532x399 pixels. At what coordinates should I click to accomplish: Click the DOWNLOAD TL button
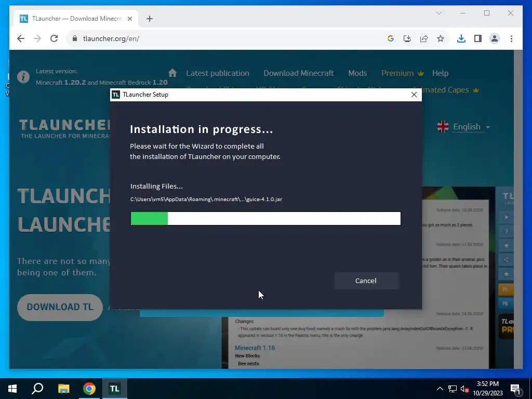60,307
